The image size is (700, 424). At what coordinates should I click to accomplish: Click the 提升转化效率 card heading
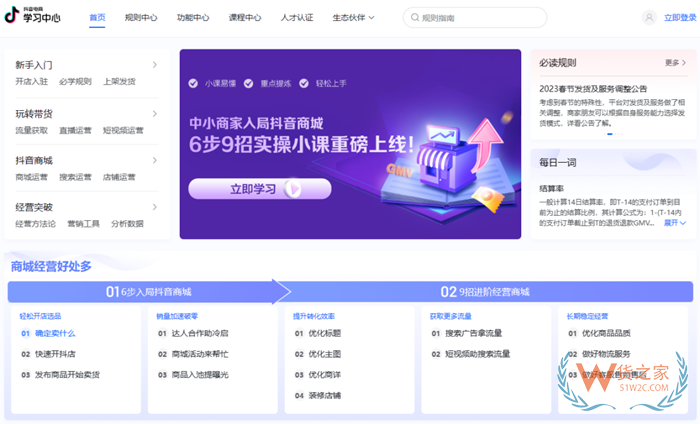click(x=314, y=316)
